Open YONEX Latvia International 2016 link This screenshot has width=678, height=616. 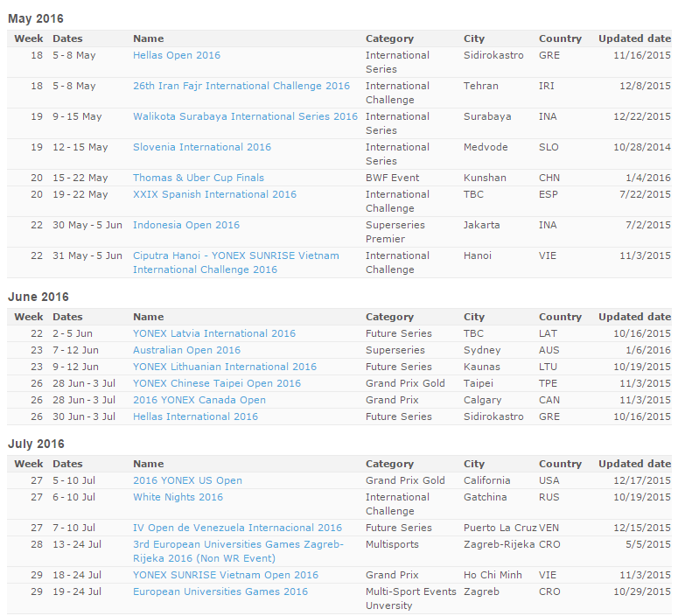[214, 333]
